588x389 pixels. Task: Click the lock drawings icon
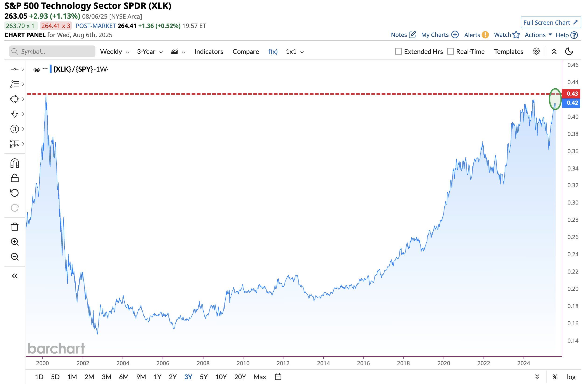pos(14,178)
